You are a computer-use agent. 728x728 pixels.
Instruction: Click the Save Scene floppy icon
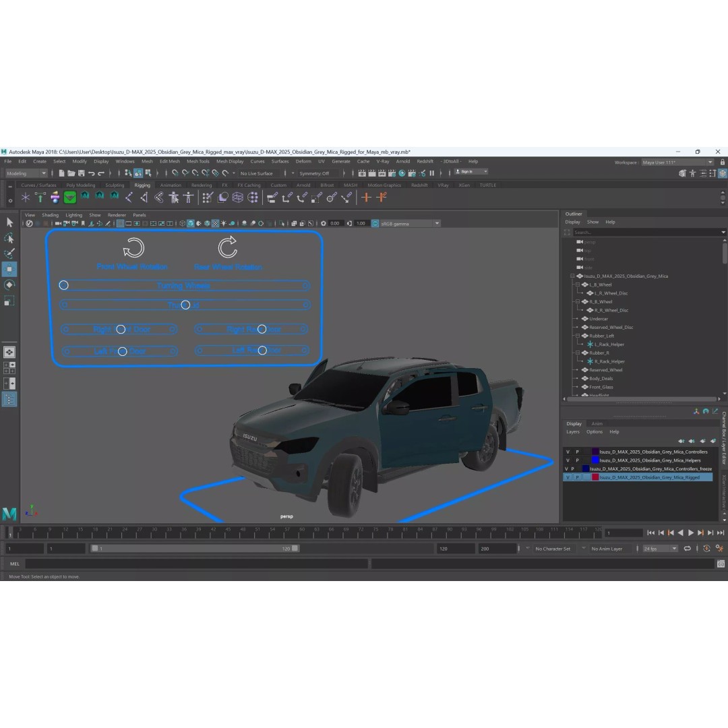82,173
